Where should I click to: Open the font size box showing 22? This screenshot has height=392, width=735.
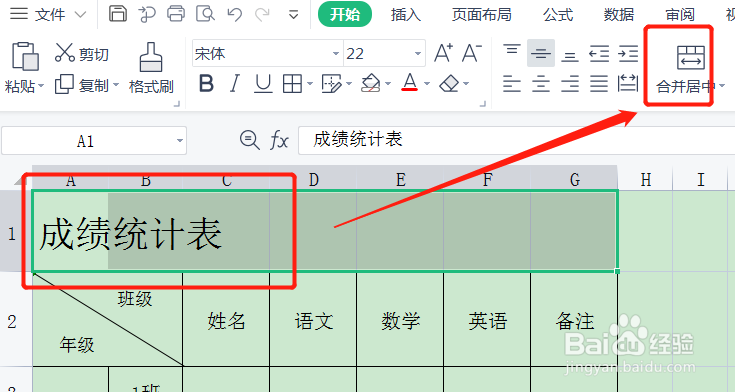[384, 53]
